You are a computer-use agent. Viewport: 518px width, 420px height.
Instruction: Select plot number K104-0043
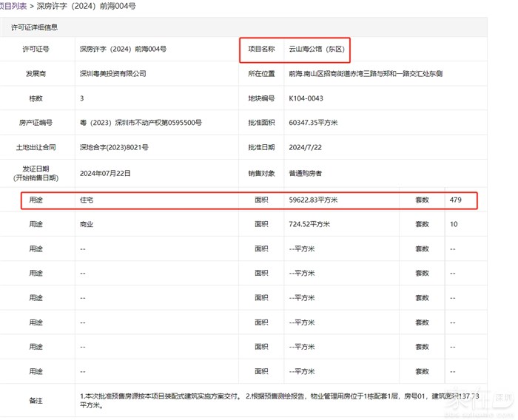(306, 98)
